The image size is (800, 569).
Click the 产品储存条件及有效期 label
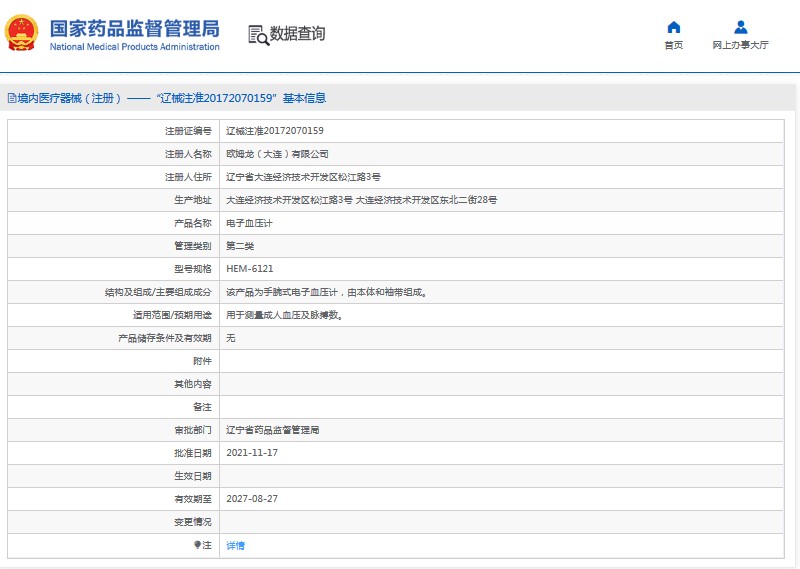tap(164, 338)
